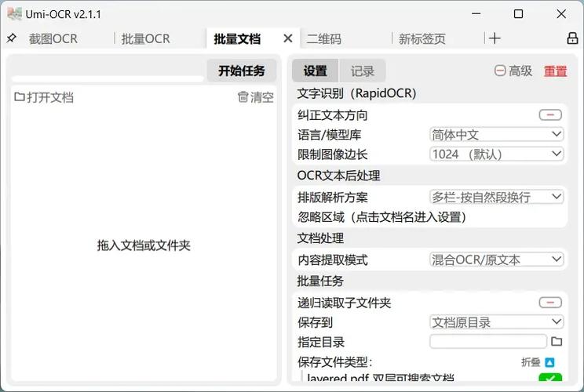The width and height of the screenshot is (584, 392).
Task: Toggle layered.pdf 双层可搜索文档 green switch
Action: pos(550,378)
